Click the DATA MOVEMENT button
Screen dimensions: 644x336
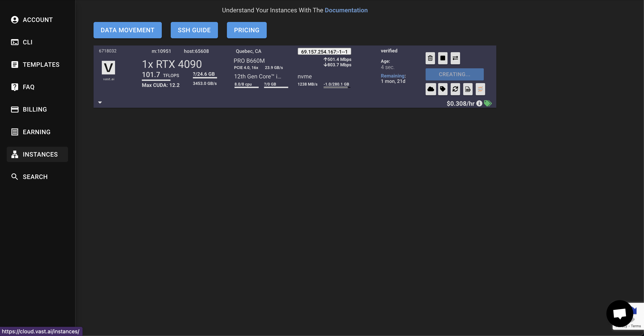coord(128,30)
